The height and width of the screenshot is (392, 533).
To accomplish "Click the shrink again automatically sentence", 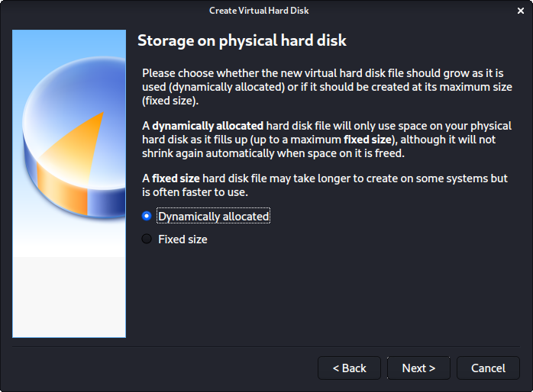I will tap(273, 153).
